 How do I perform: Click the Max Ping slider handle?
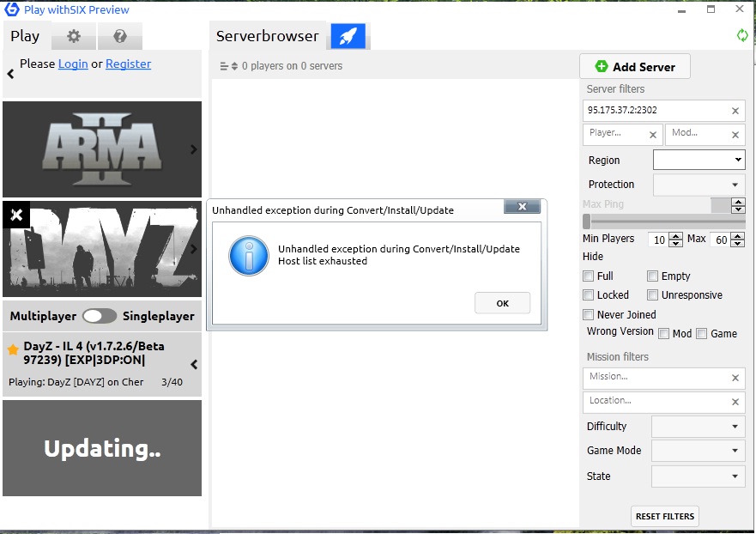point(587,221)
